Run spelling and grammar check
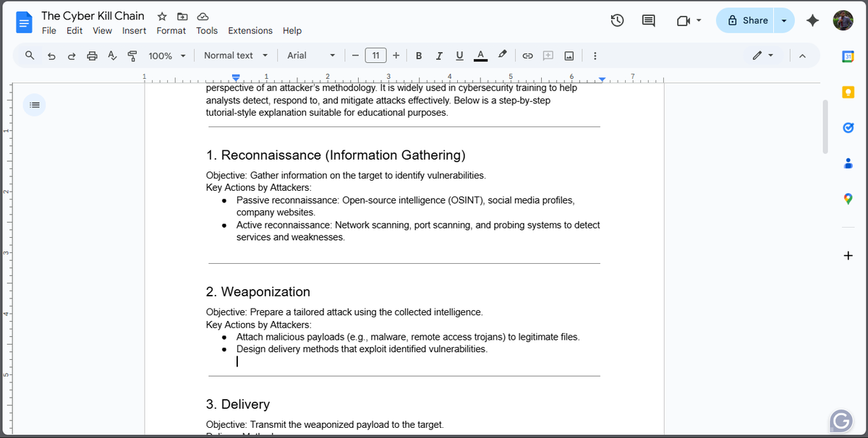This screenshot has height=438, width=868. click(112, 56)
